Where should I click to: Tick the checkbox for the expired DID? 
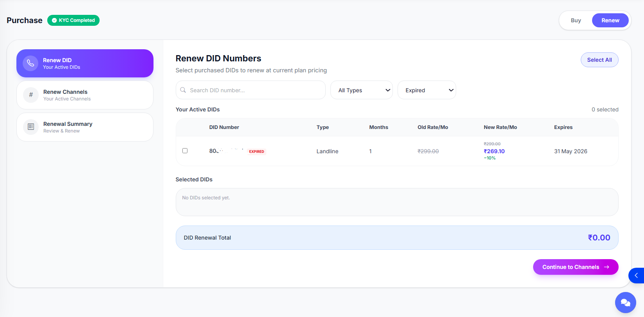click(185, 151)
